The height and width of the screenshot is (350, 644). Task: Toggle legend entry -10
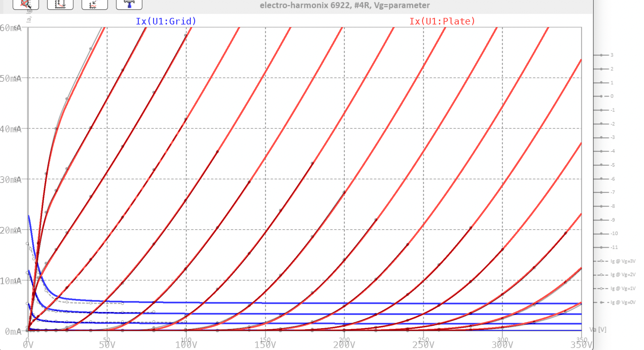[606, 234]
